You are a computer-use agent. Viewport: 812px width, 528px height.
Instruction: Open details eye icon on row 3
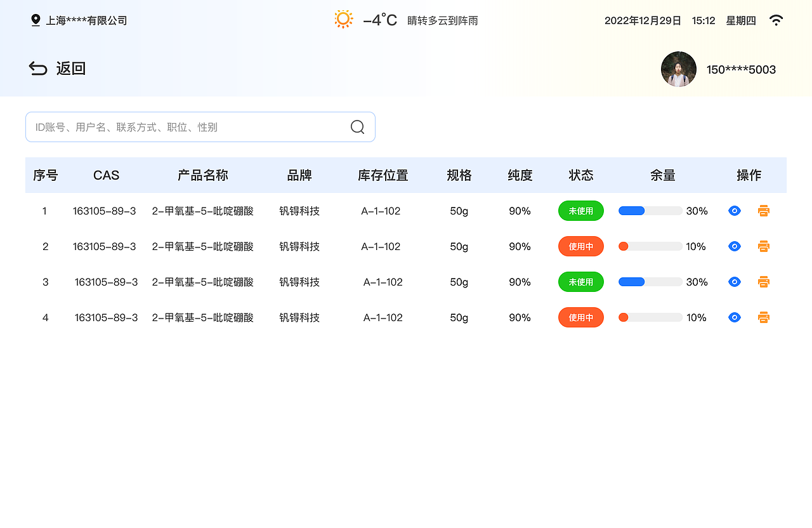tap(734, 282)
